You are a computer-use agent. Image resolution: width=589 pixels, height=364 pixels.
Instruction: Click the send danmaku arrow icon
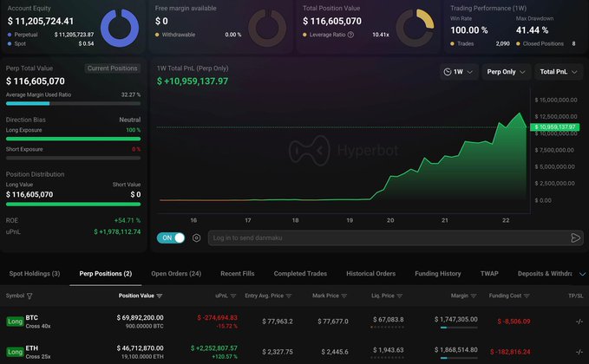(575, 238)
